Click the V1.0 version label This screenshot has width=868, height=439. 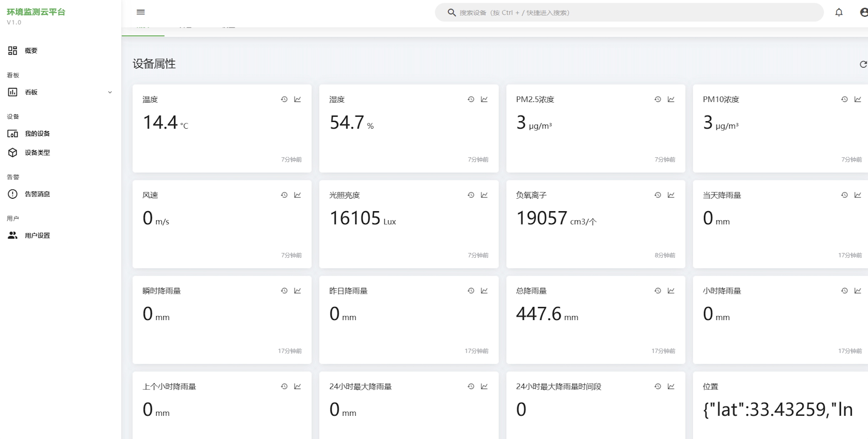pos(14,22)
